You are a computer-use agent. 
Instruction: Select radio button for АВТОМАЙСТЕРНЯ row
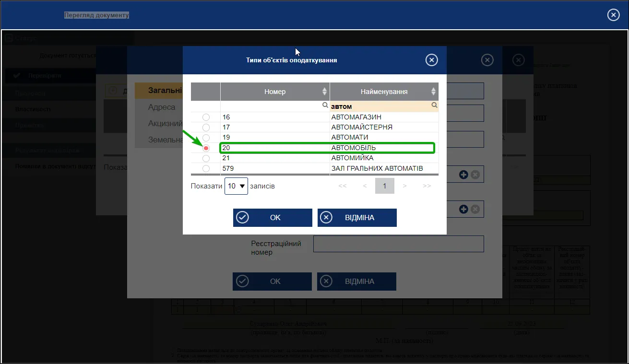206,127
